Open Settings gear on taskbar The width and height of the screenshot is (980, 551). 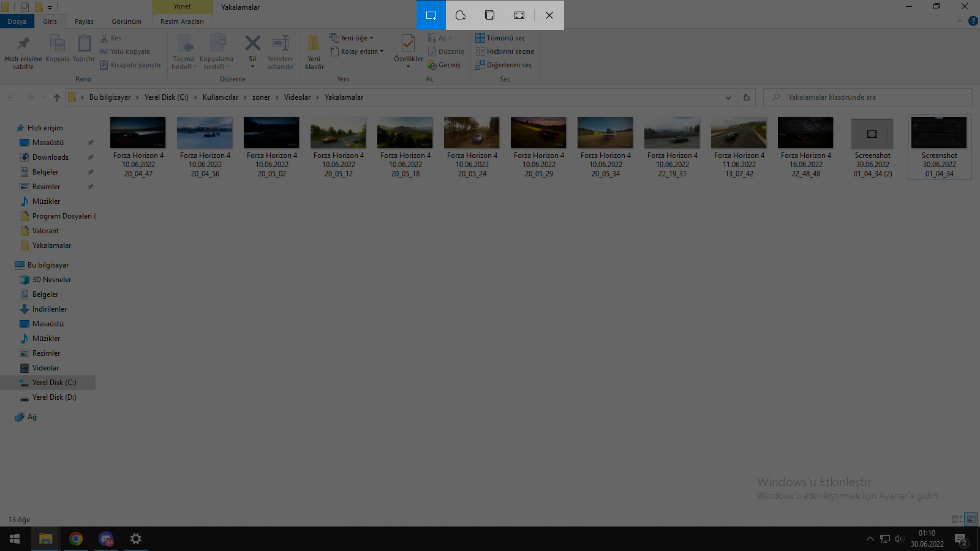click(x=135, y=539)
